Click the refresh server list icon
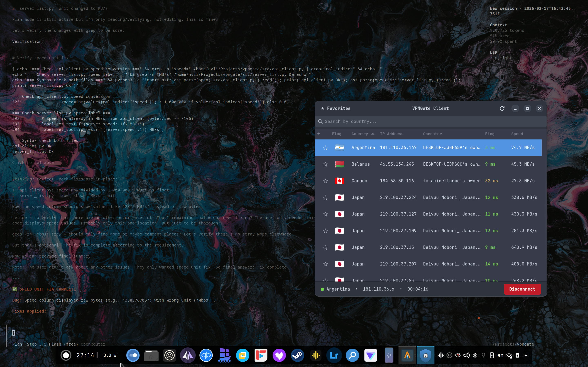Image resolution: width=588 pixels, height=367 pixels. [502, 108]
